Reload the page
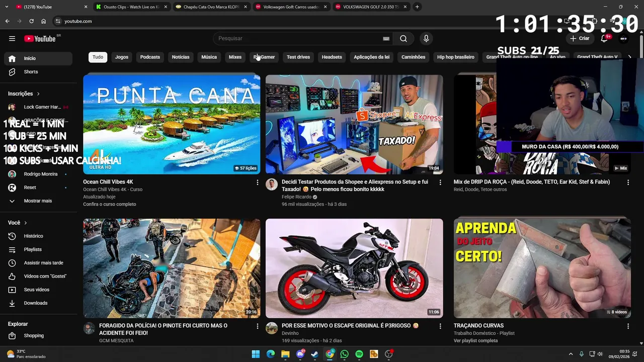Image resolution: width=644 pixels, height=362 pixels. point(31,21)
